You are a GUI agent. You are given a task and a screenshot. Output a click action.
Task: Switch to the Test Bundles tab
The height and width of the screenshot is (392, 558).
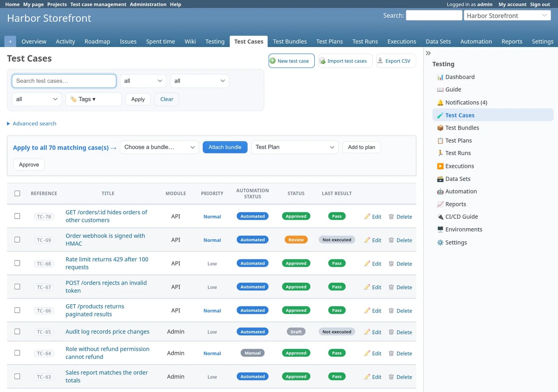click(290, 41)
